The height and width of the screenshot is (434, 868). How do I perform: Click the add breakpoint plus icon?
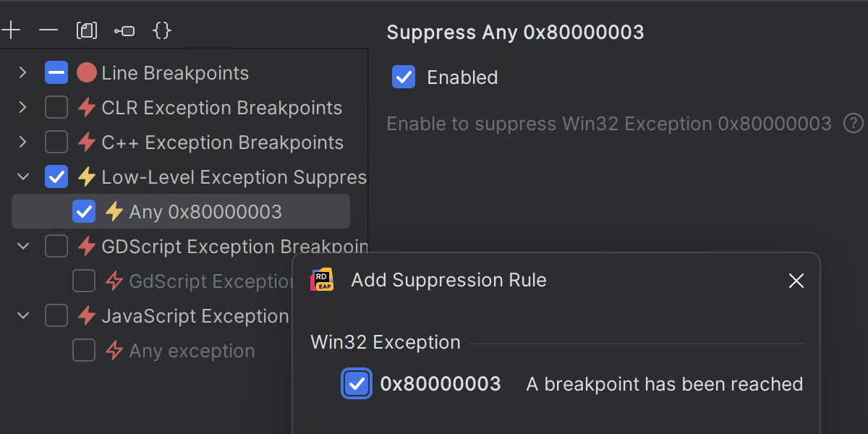point(11,30)
